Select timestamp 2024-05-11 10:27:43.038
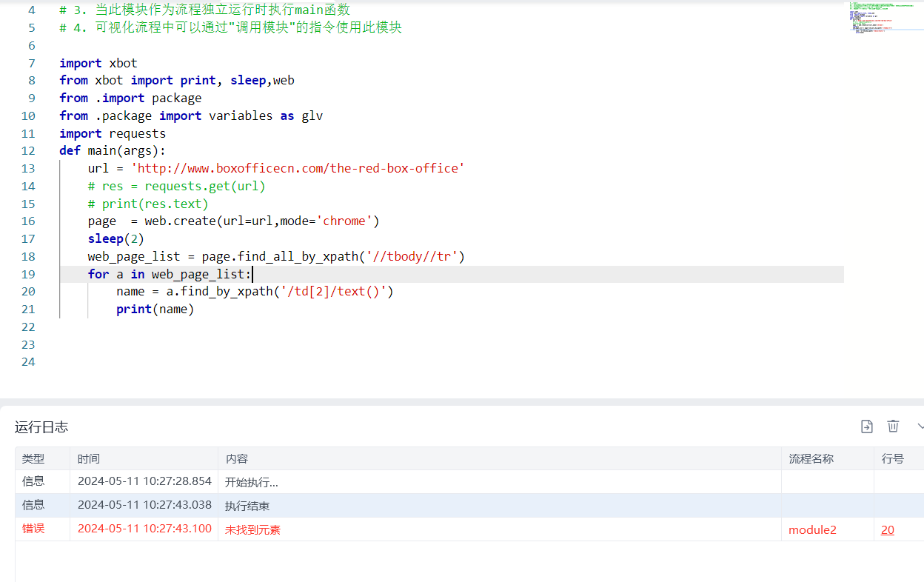 [x=144, y=505]
